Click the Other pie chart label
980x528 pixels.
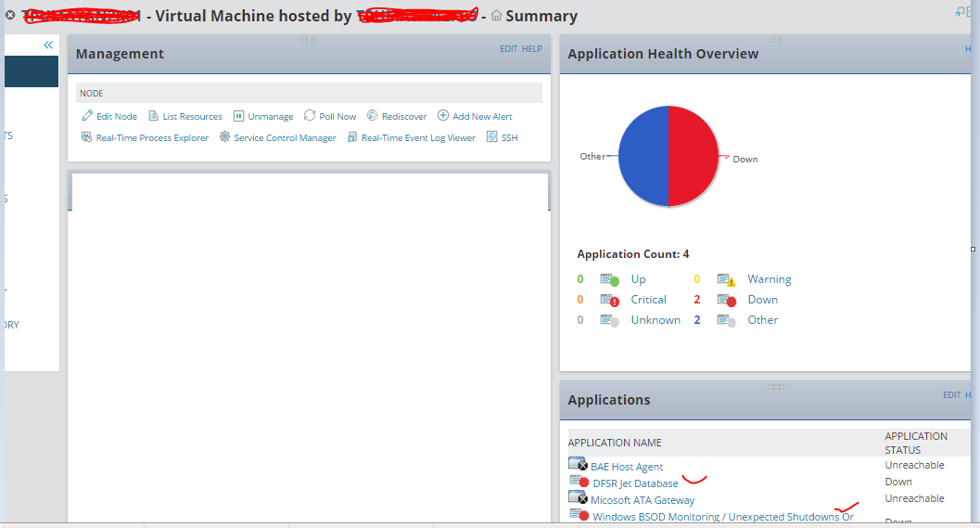click(592, 157)
